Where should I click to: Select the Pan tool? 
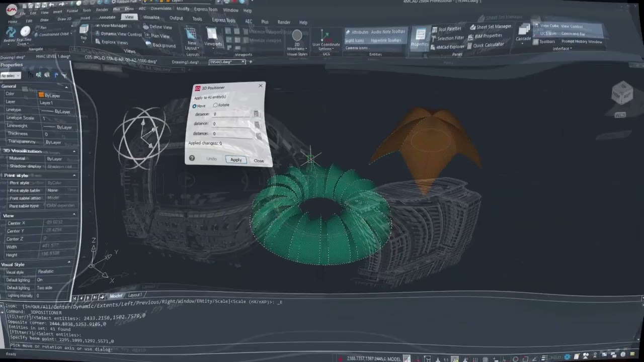[40, 28]
